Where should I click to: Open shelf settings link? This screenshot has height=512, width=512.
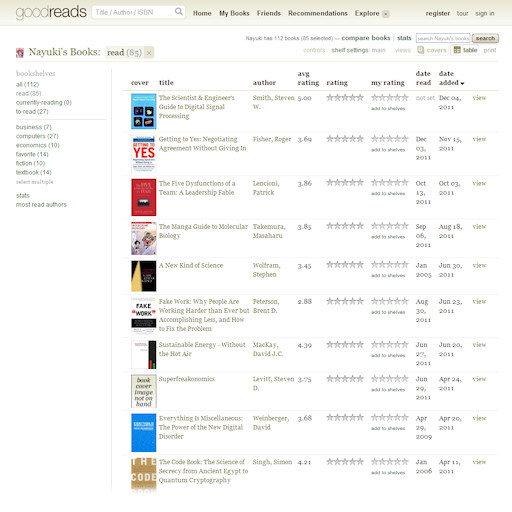point(350,50)
